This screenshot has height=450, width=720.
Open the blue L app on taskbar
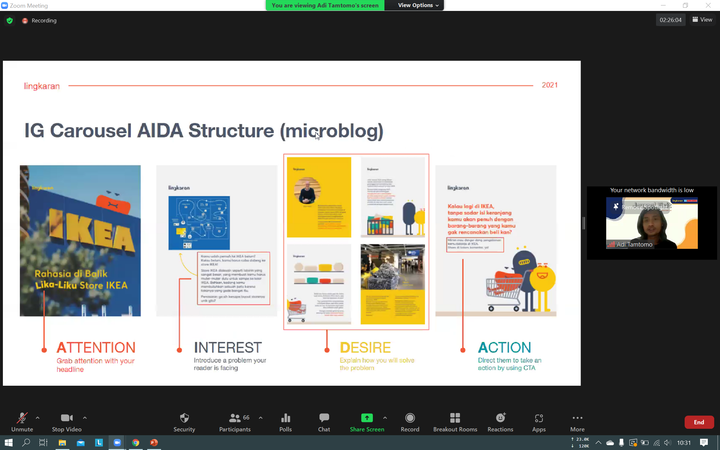(99, 443)
